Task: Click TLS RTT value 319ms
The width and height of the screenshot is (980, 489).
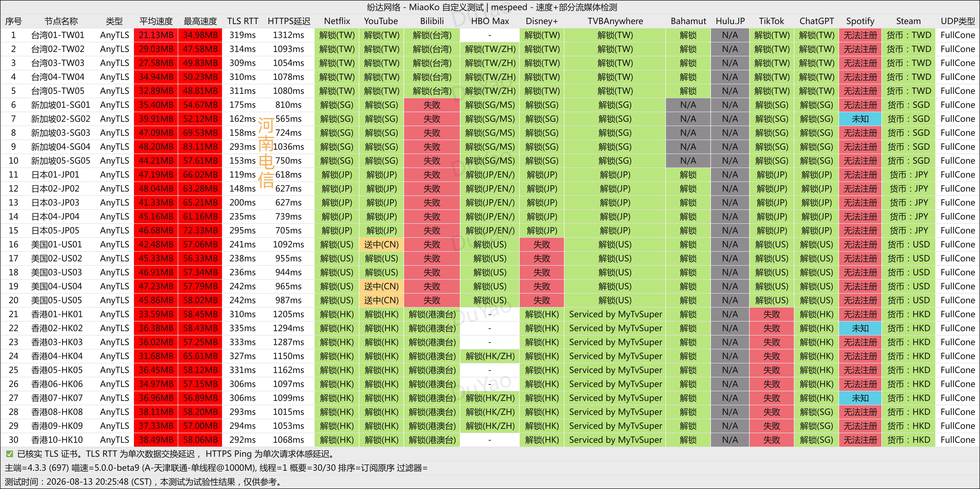Action: [243, 35]
